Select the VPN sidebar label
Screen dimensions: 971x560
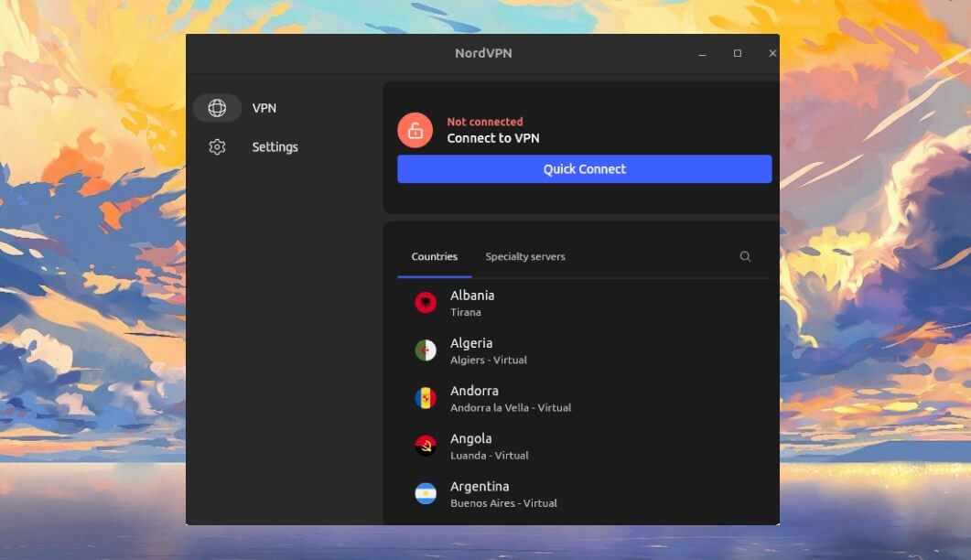click(x=264, y=108)
